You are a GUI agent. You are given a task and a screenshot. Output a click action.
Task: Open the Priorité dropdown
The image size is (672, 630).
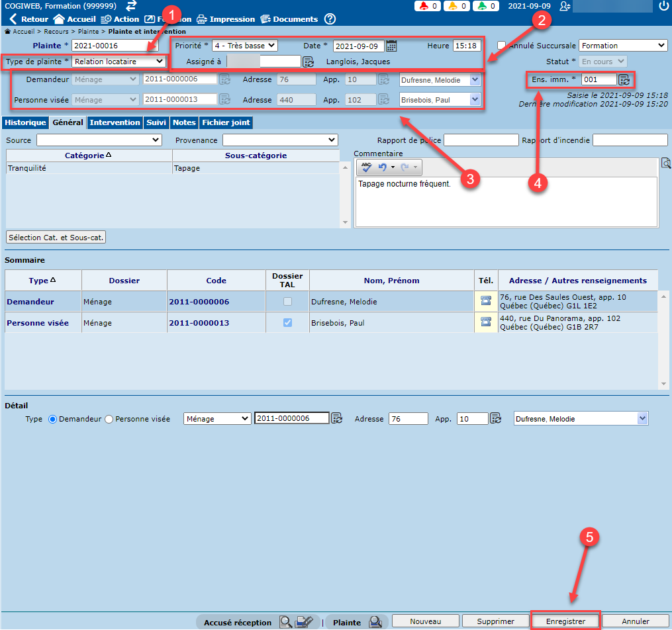tap(244, 46)
